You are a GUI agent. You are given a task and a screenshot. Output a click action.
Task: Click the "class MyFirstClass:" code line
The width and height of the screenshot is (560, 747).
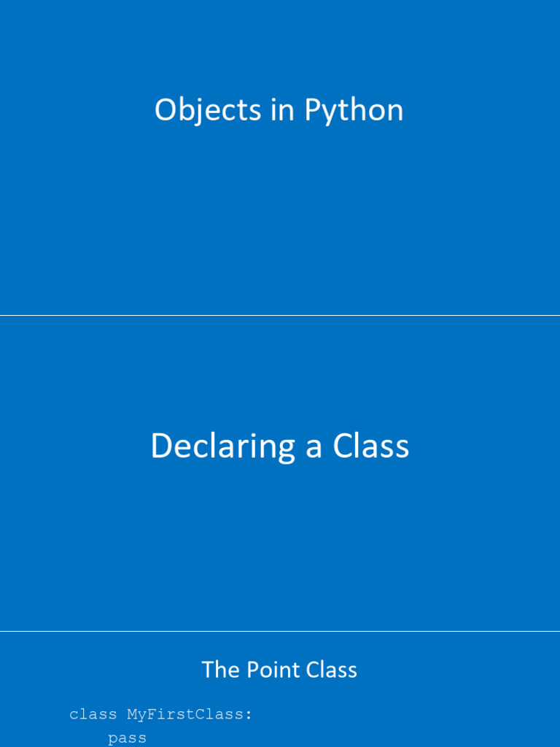[x=160, y=715]
